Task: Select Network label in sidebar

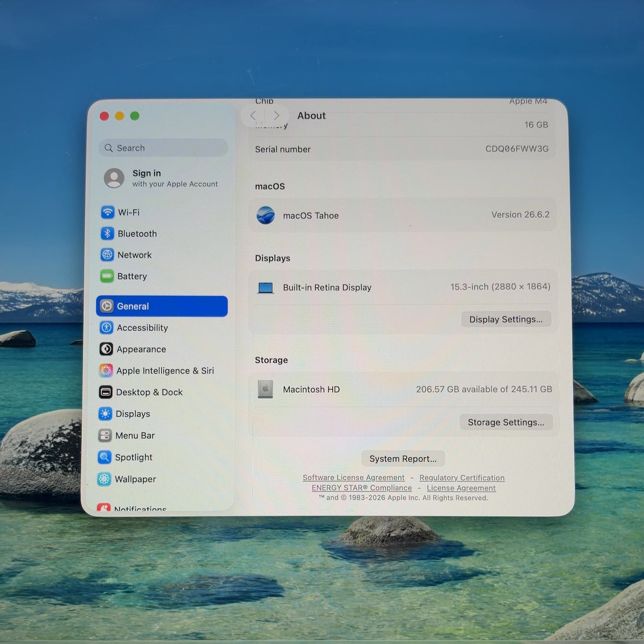Action: click(135, 255)
